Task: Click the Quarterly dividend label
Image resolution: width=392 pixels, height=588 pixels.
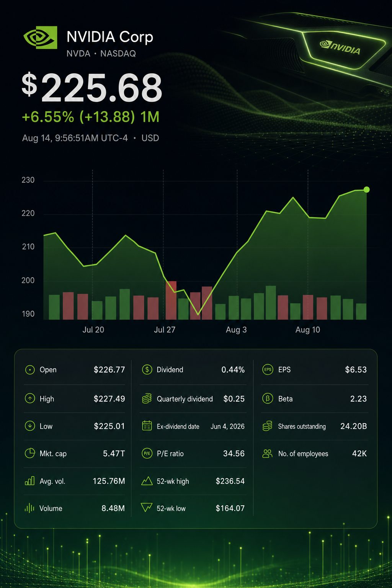Action: pos(185,399)
